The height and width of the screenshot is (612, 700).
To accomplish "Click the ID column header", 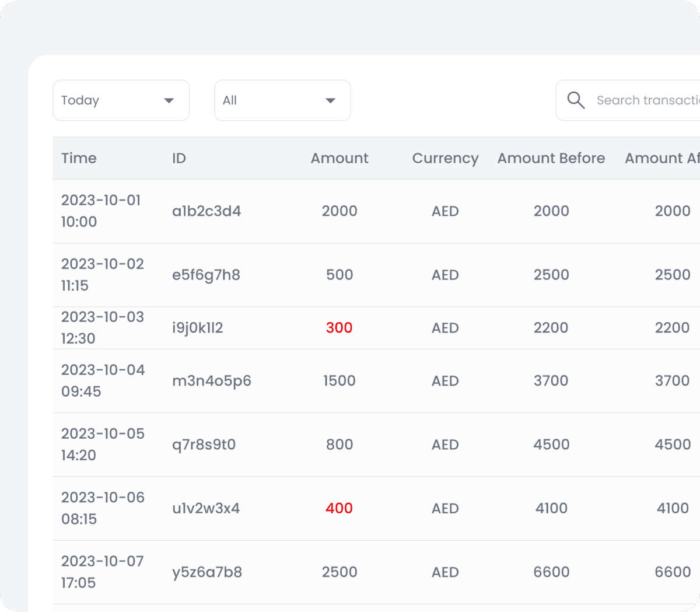I will pyautogui.click(x=179, y=158).
